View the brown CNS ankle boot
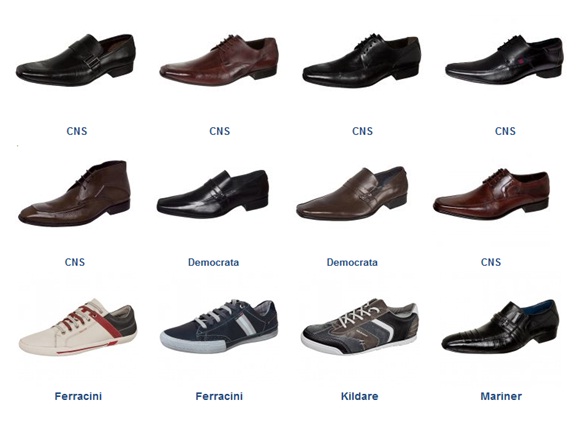The height and width of the screenshot is (431, 587). coord(74,194)
